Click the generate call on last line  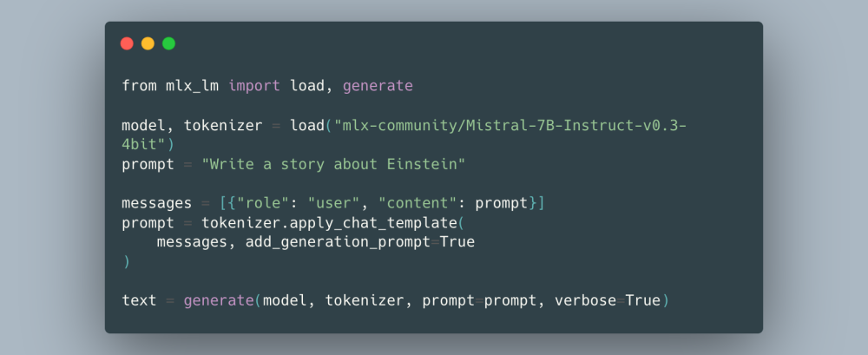pos(218,300)
